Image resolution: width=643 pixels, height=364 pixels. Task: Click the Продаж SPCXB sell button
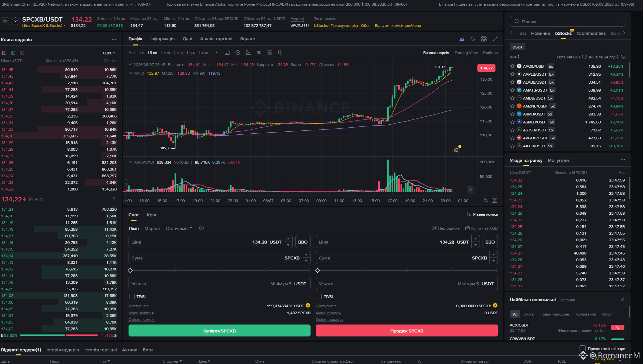click(407, 331)
